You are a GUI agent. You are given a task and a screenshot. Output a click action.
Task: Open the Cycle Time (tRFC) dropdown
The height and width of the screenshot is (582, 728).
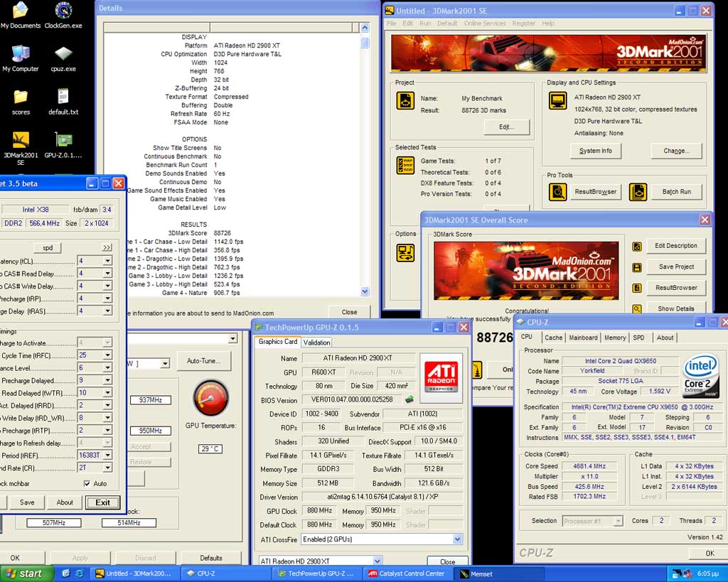coord(107,355)
